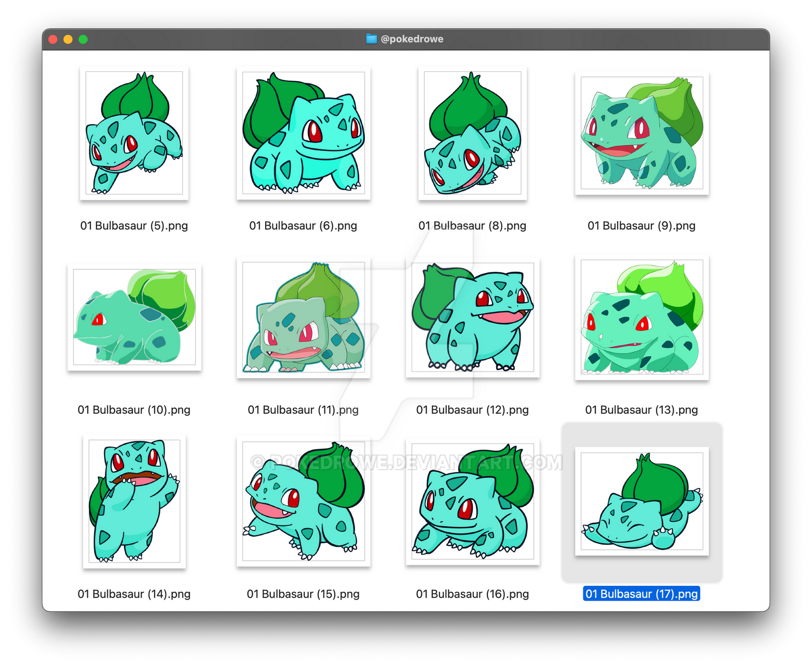The width and height of the screenshot is (812, 667).
Task: Click the file name 01 Bulbasaur (8).png
Action: click(472, 226)
